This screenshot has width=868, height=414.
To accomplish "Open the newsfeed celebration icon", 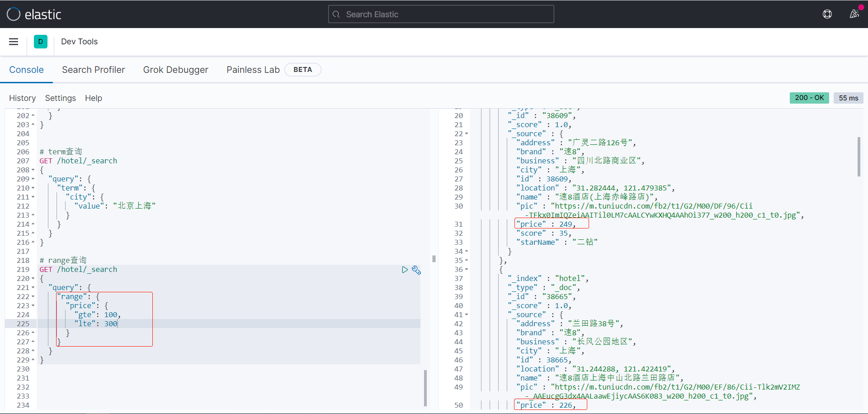I will pos(854,14).
